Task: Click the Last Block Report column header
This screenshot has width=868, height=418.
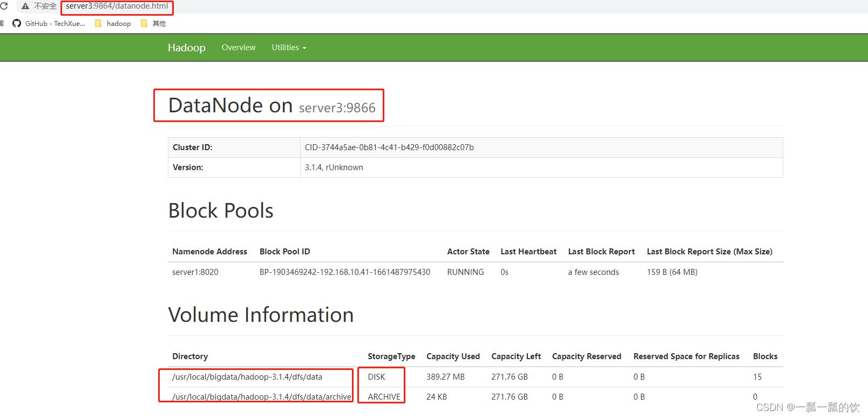Action: (601, 252)
